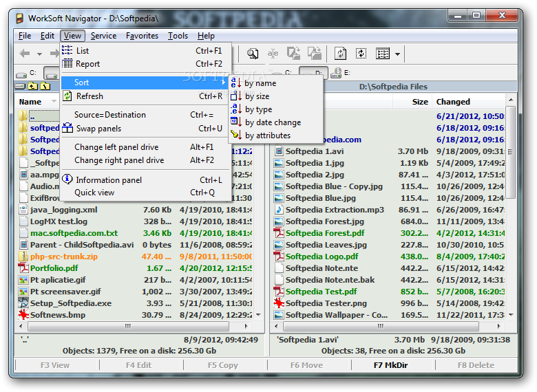Click the left panel drive icon
This screenshot has height=392, width=537.
(x=20, y=86)
